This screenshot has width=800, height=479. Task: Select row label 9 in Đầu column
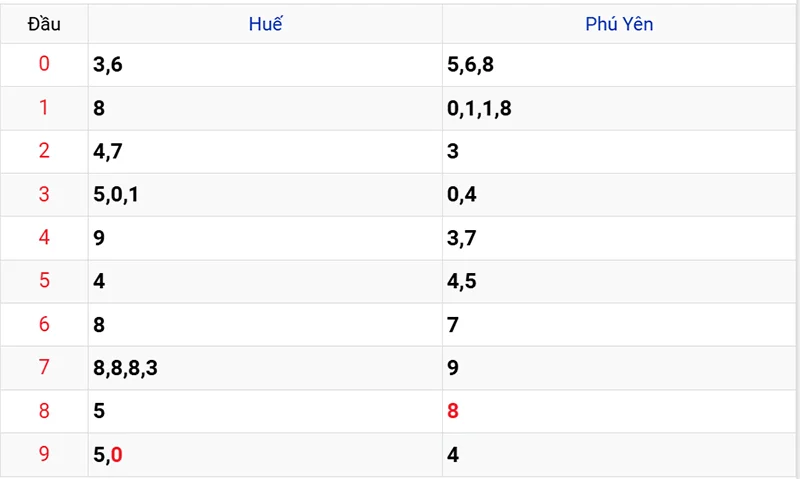[44, 455]
